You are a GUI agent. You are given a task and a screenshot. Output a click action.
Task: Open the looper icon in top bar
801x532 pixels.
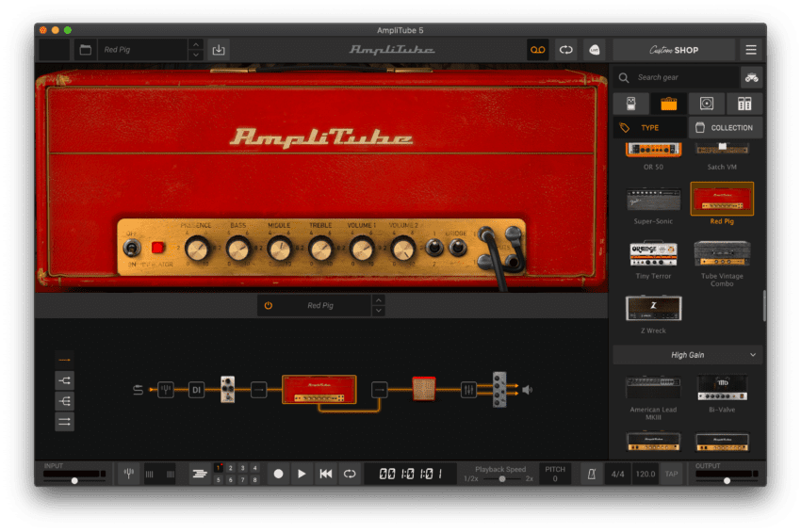point(566,50)
